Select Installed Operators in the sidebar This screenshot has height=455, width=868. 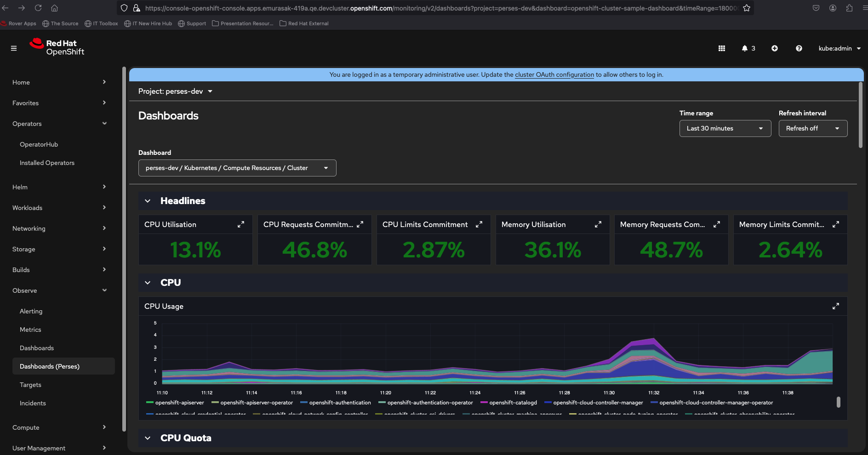(47, 163)
